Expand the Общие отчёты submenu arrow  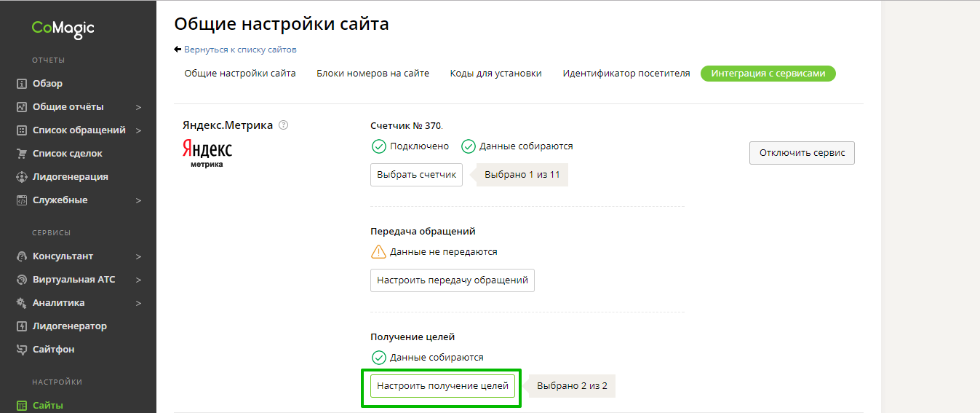coord(138,107)
